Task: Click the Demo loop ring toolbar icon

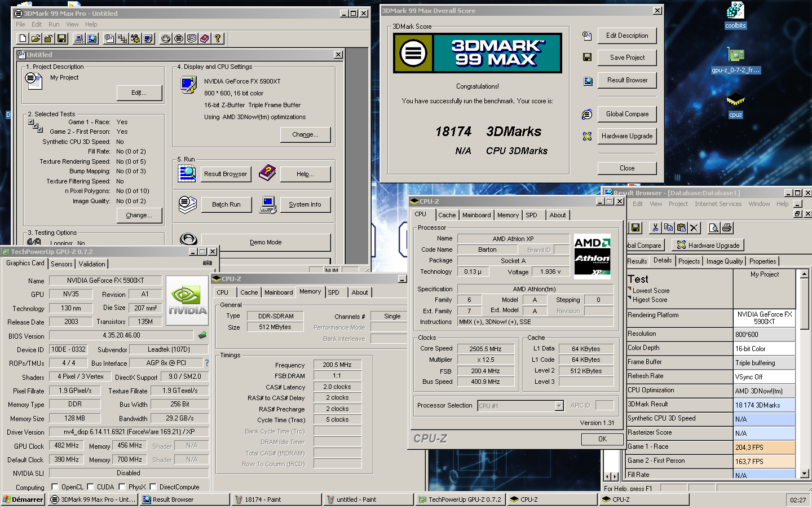Action: [166, 38]
